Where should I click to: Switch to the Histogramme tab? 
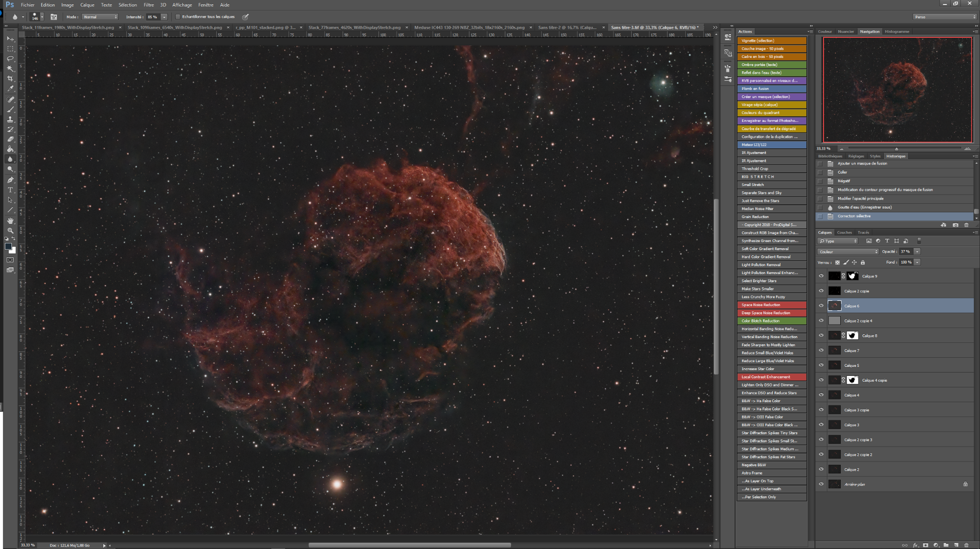(x=897, y=32)
